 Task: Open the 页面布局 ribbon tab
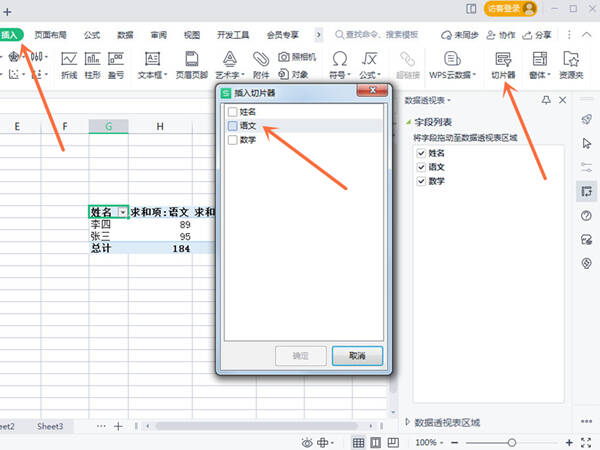click(x=51, y=35)
